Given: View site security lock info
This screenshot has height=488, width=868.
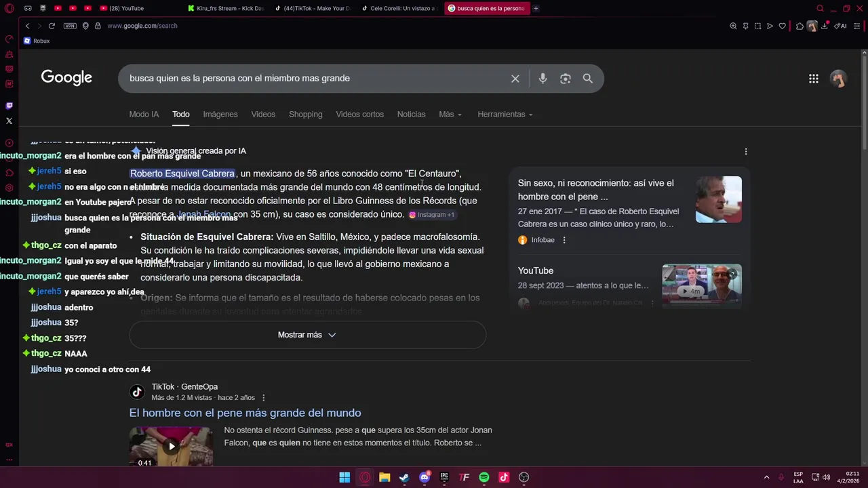Looking at the screenshot, I should pos(98,26).
